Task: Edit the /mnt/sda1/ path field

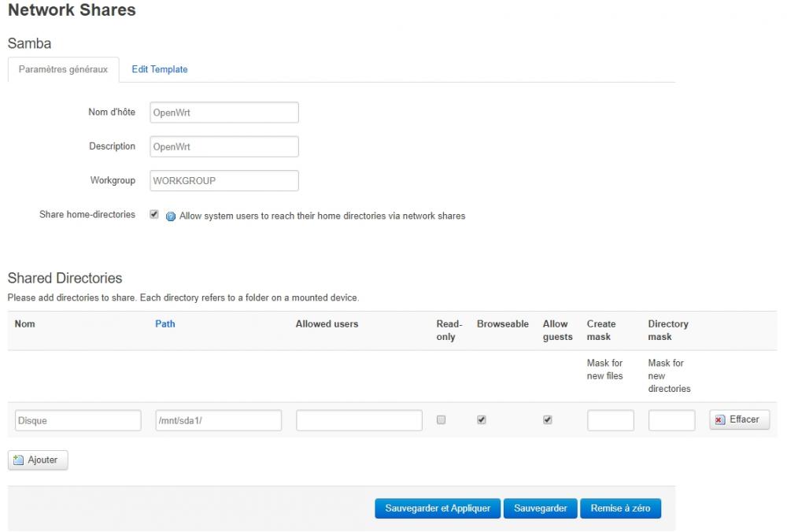Action: (219, 420)
